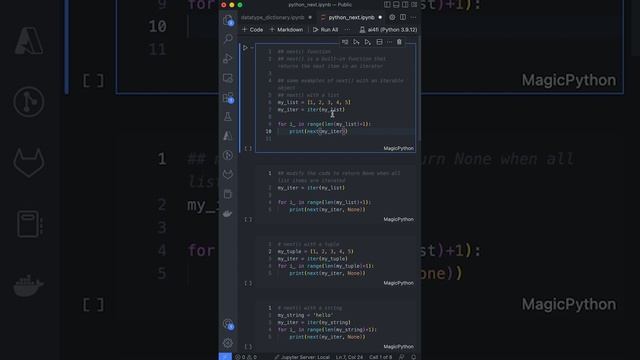Click Ln 7, Col 24 cursor position
This screenshot has width=640, height=360.
(x=349, y=357)
